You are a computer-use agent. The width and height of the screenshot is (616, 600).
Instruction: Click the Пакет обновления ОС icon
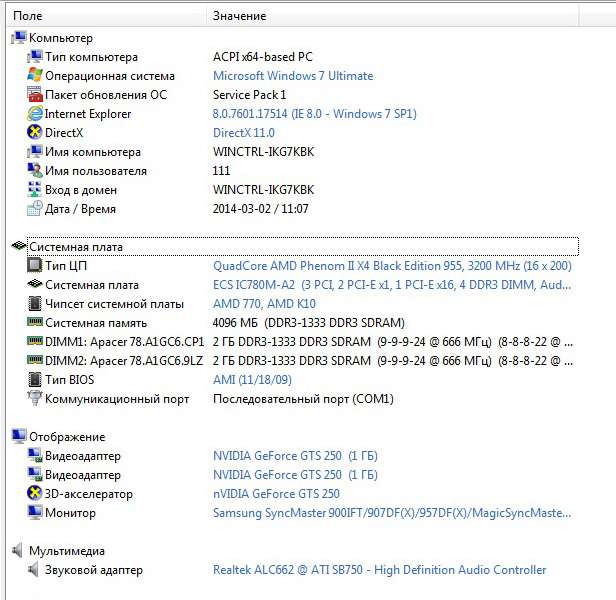coord(35,95)
